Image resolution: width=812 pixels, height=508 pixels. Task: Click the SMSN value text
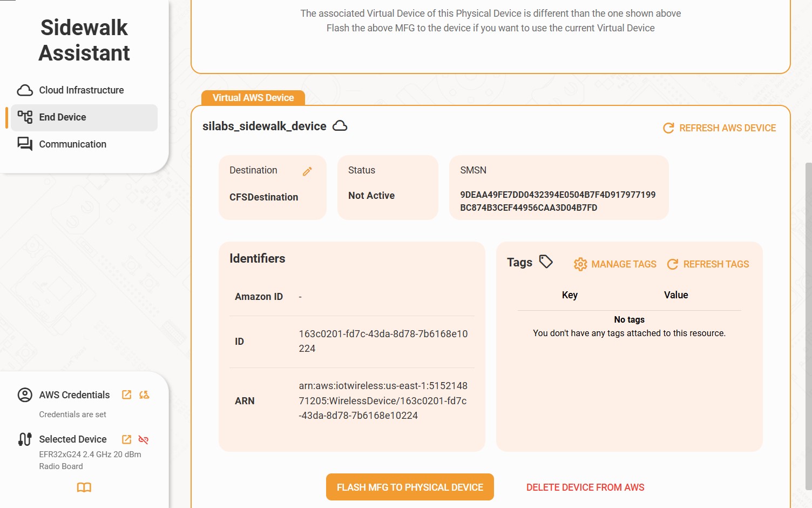click(557, 201)
